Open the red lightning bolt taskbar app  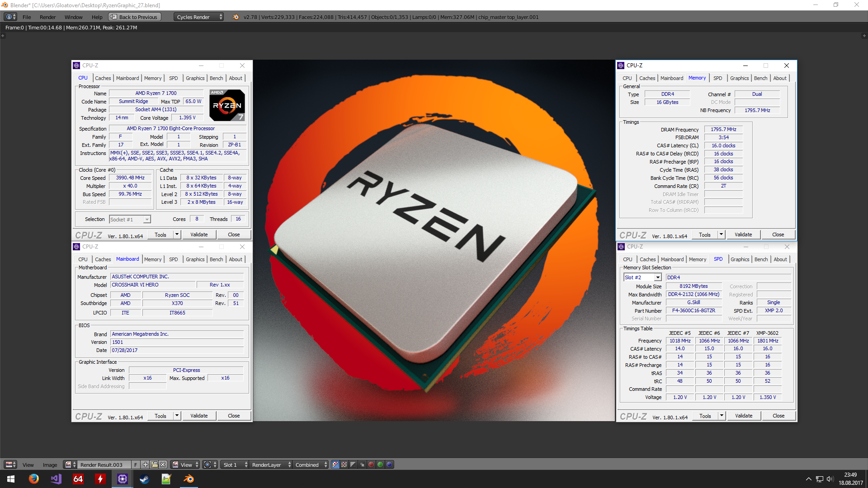[100, 479]
